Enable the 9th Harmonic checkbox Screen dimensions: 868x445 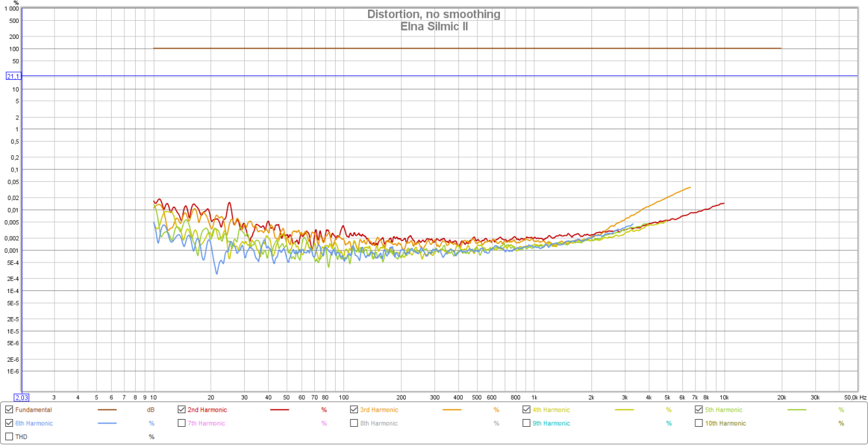click(x=527, y=423)
